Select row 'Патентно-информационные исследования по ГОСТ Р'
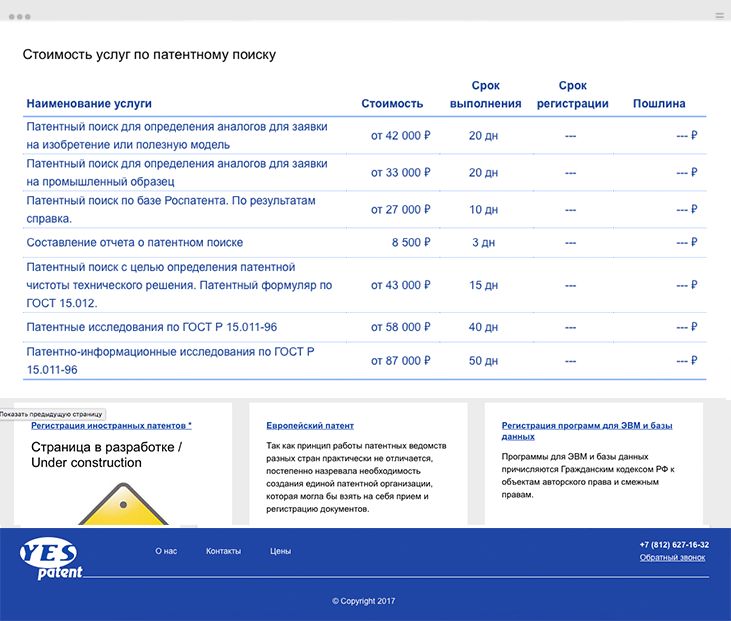 click(365, 361)
